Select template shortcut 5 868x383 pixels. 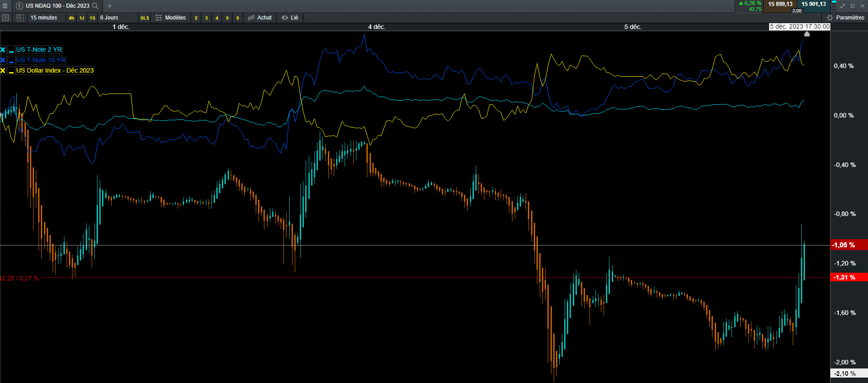[227, 18]
